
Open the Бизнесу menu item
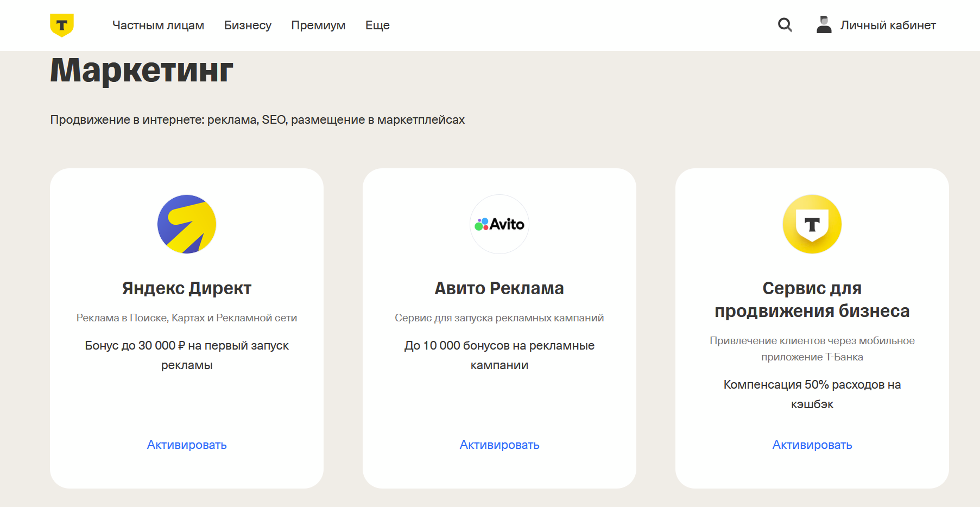click(x=248, y=25)
